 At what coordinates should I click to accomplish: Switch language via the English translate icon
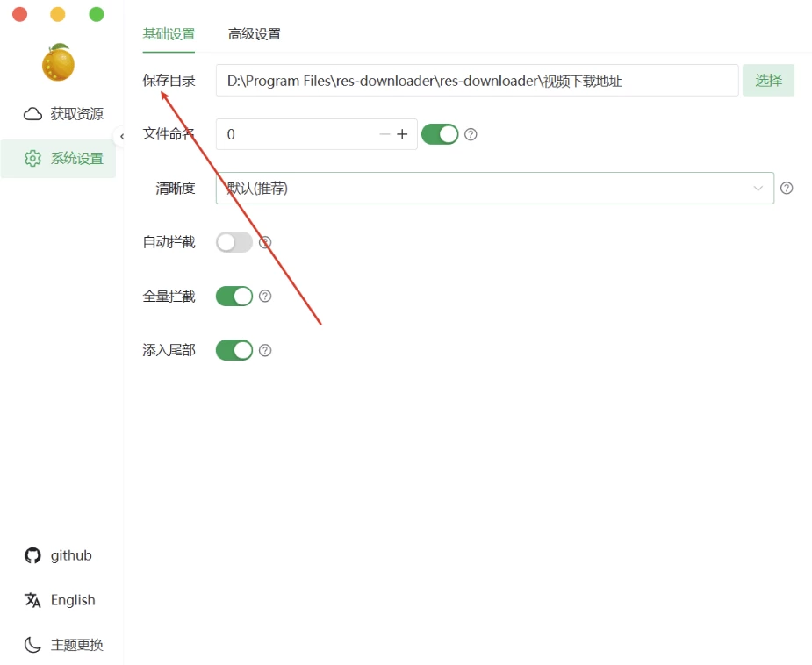(x=32, y=600)
